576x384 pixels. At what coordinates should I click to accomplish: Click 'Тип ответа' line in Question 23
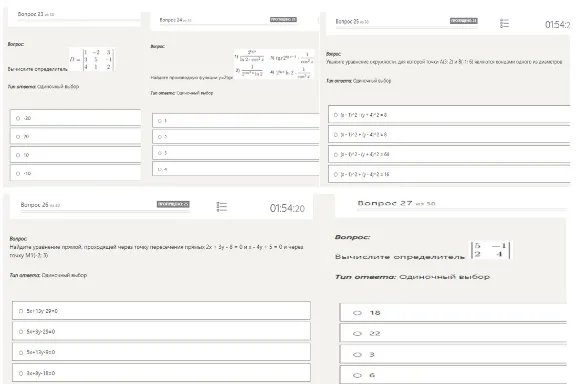[x=43, y=87]
